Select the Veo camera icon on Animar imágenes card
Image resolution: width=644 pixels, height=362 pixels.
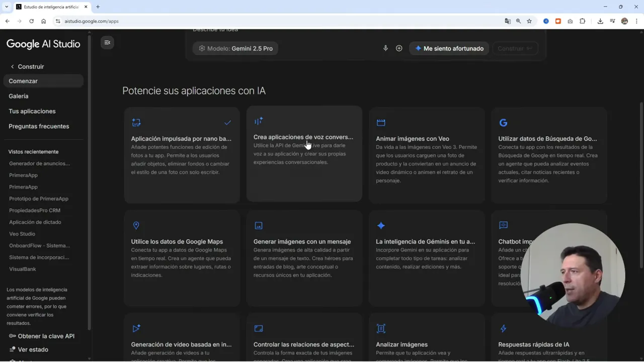(381, 122)
